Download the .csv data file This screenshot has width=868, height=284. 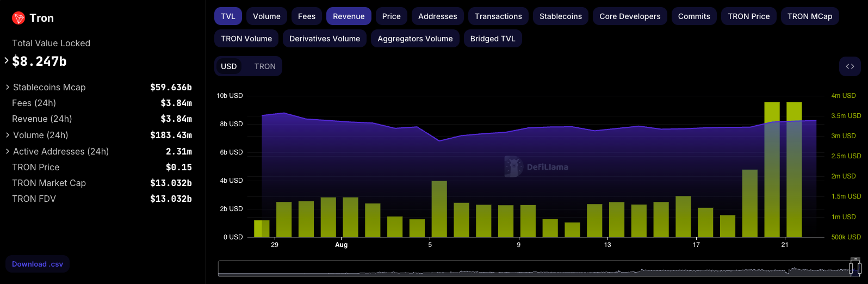pyautogui.click(x=38, y=264)
